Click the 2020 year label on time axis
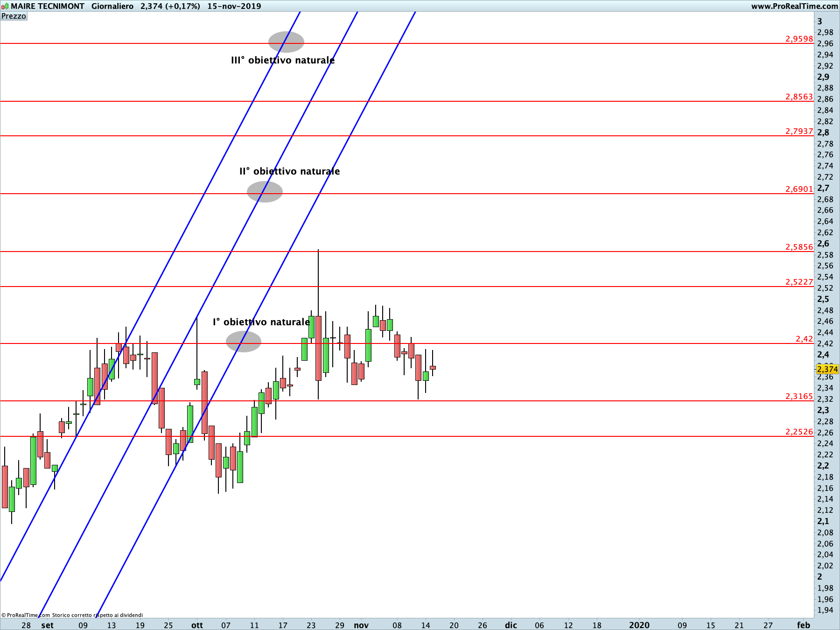Screen dimensions: 840x630 click(x=639, y=625)
